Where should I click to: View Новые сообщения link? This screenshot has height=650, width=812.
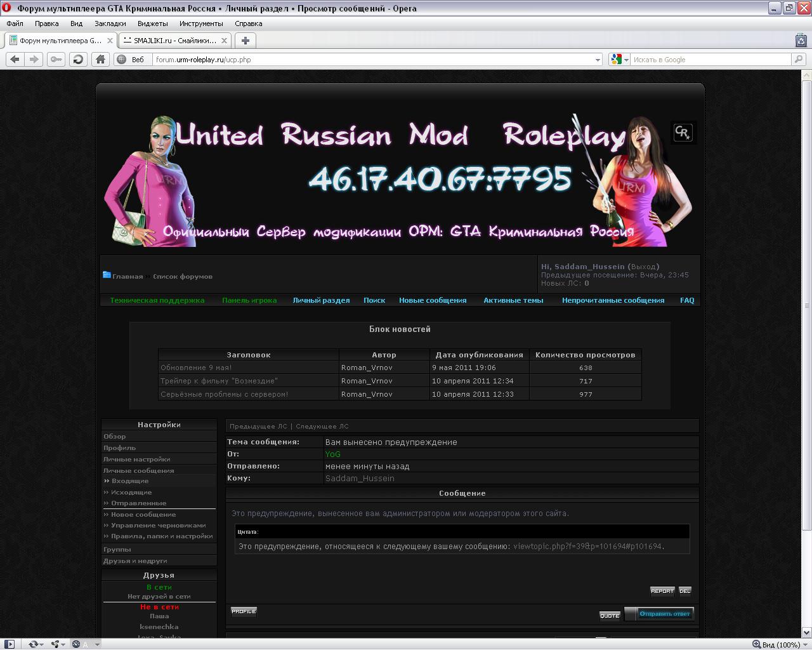pos(433,300)
